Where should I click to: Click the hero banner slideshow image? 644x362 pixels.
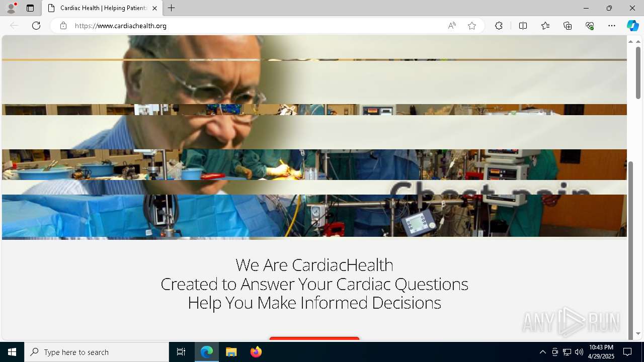pyautogui.click(x=314, y=137)
